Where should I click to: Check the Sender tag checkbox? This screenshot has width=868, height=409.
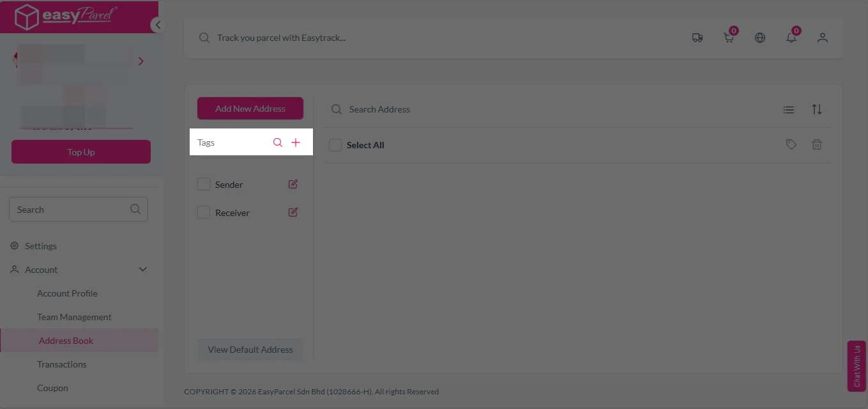203,183
